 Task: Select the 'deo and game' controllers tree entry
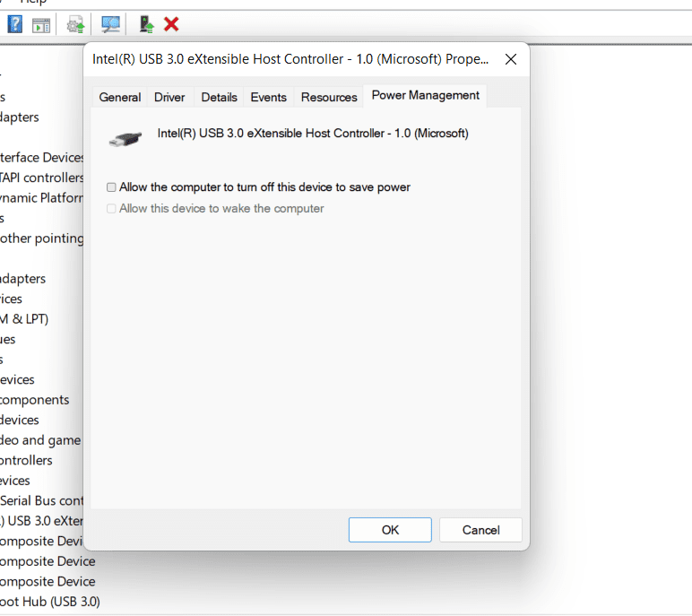click(x=40, y=440)
